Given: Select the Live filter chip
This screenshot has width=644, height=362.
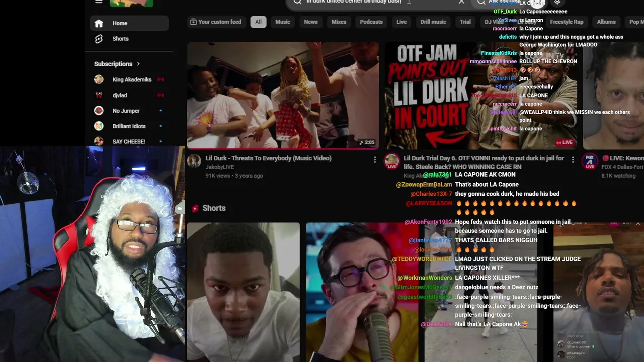Looking at the screenshot, I should [x=401, y=22].
